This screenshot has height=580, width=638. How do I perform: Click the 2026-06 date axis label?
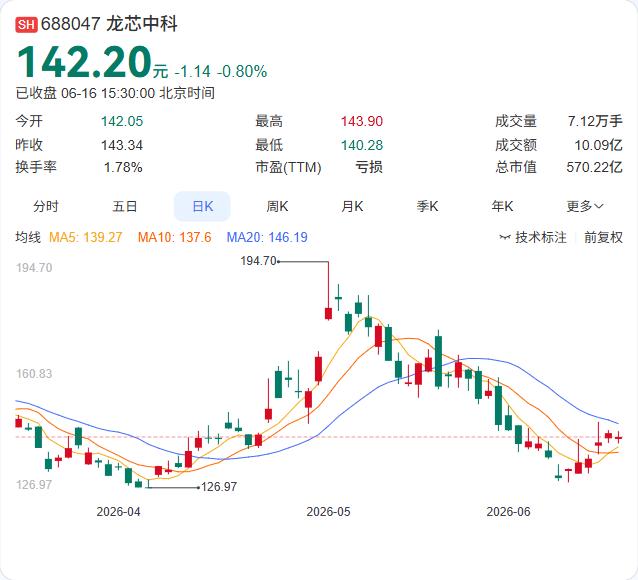click(509, 512)
